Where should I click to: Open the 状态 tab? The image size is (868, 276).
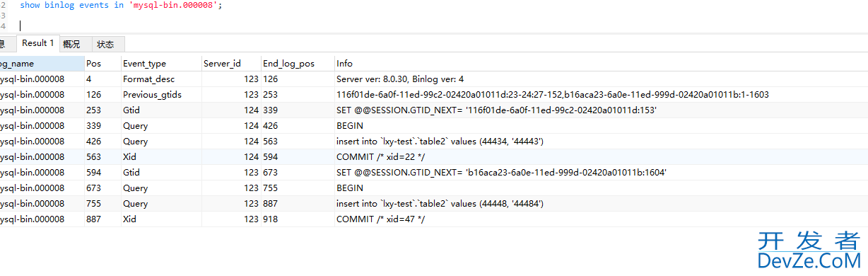(x=106, y=44)
